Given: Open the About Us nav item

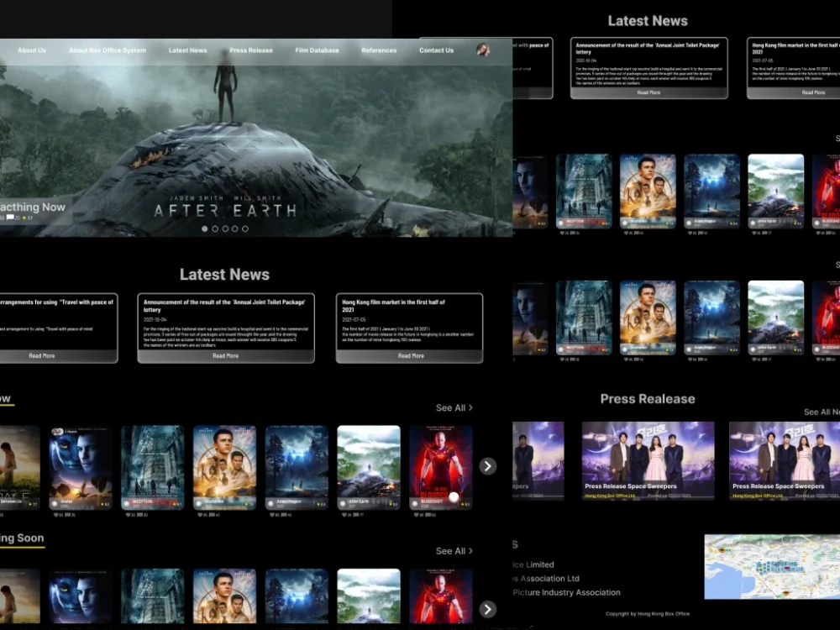Looking at the screenshot, I should tap(32, 50).
